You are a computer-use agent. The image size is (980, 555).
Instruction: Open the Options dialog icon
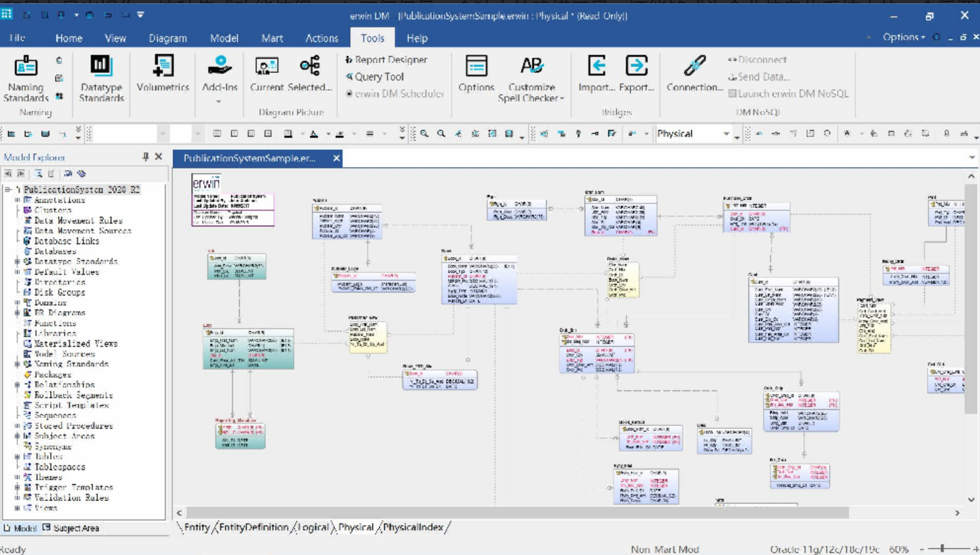click(x=476, y=74)
